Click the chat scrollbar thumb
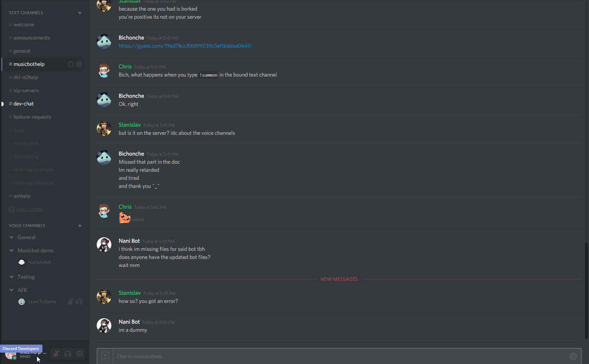589x364 pixels. click(x=586, y=289)
